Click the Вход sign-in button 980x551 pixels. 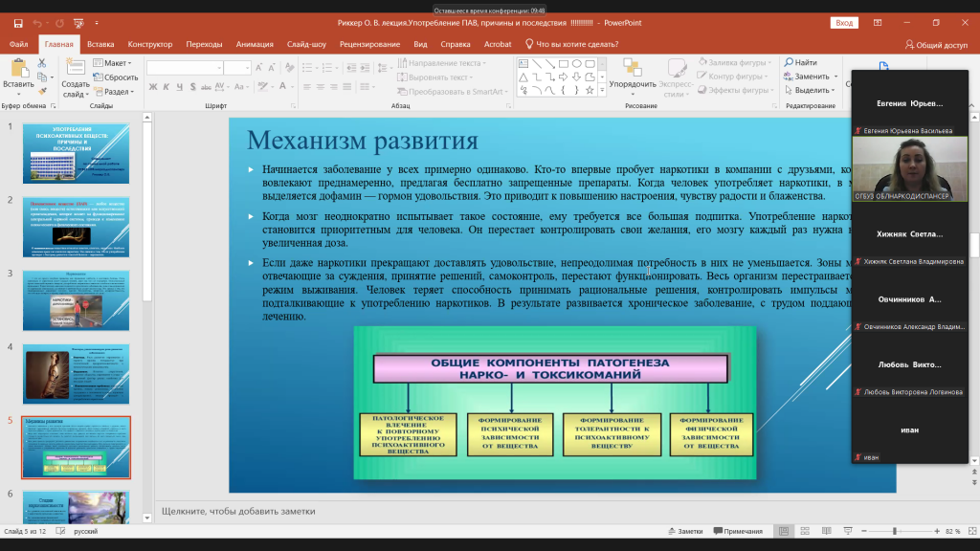(x=844, y=23)
